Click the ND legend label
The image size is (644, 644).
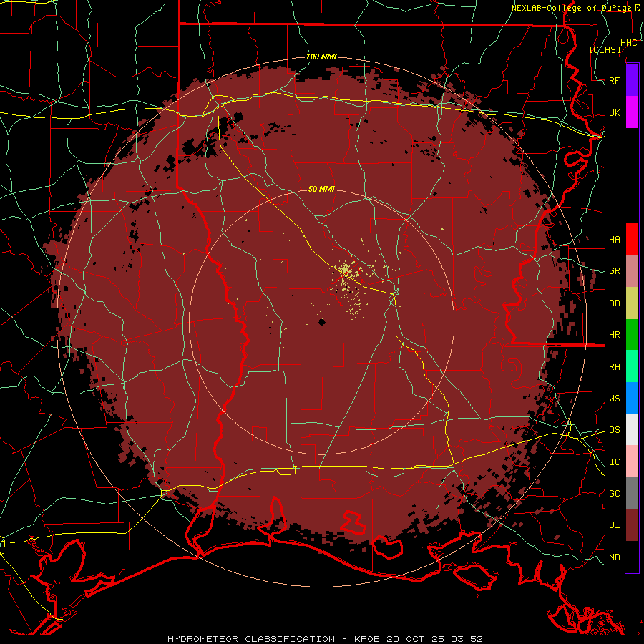pyautogui.click(x=615, y=557)
